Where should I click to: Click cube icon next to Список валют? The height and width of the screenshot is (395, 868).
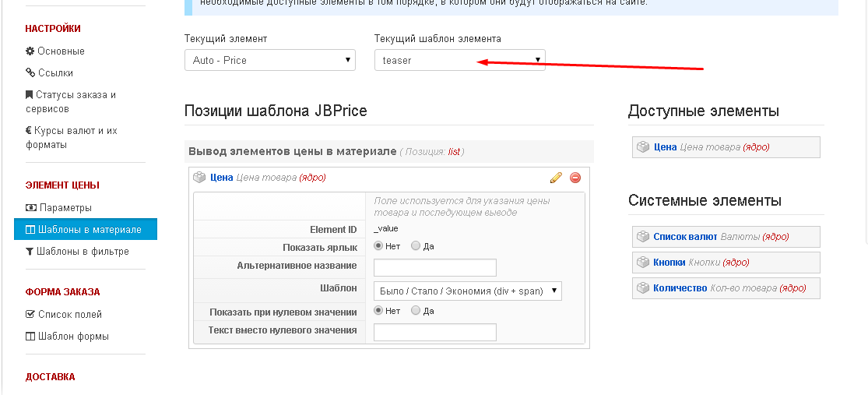tap(643, 237)
